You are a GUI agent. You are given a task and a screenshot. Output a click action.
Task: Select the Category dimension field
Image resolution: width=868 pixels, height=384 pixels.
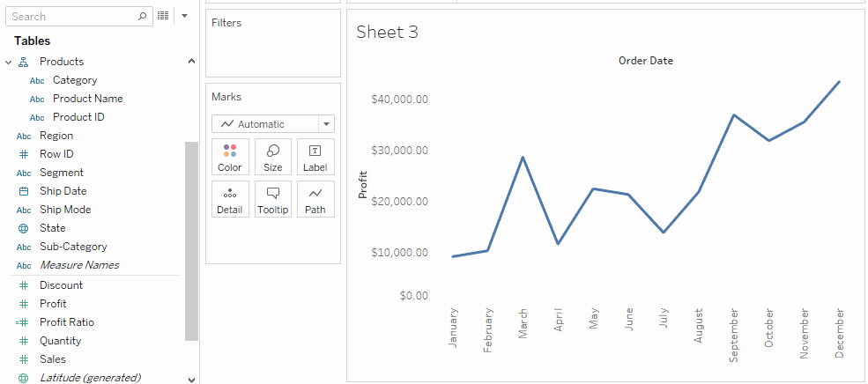(x=75, y=80)
